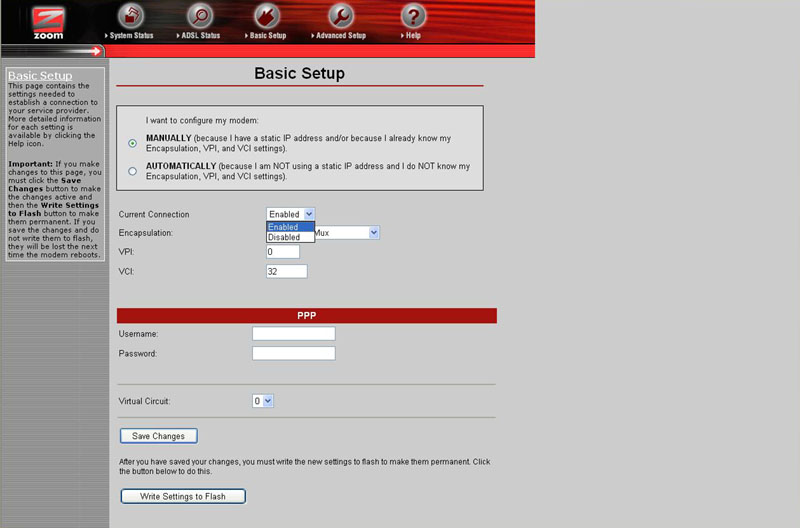This screenshot has height=528, width=800.
Task: Open the Virtual Circuit dropdown
Action: 263,401
